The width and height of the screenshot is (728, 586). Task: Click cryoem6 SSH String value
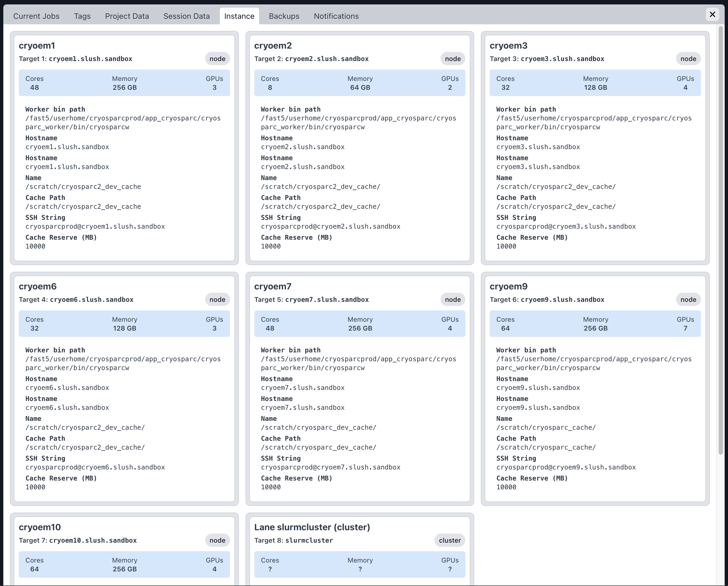tap(95, 467)
